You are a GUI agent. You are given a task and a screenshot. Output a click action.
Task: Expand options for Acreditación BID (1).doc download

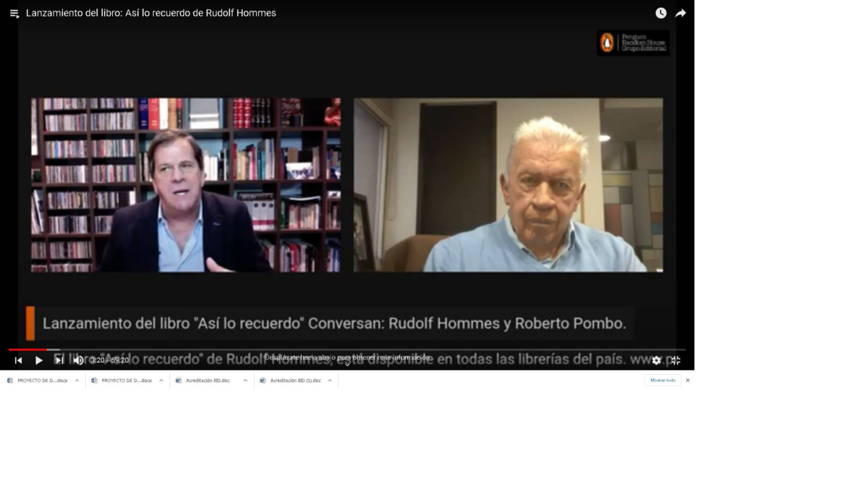pos(330,380)
